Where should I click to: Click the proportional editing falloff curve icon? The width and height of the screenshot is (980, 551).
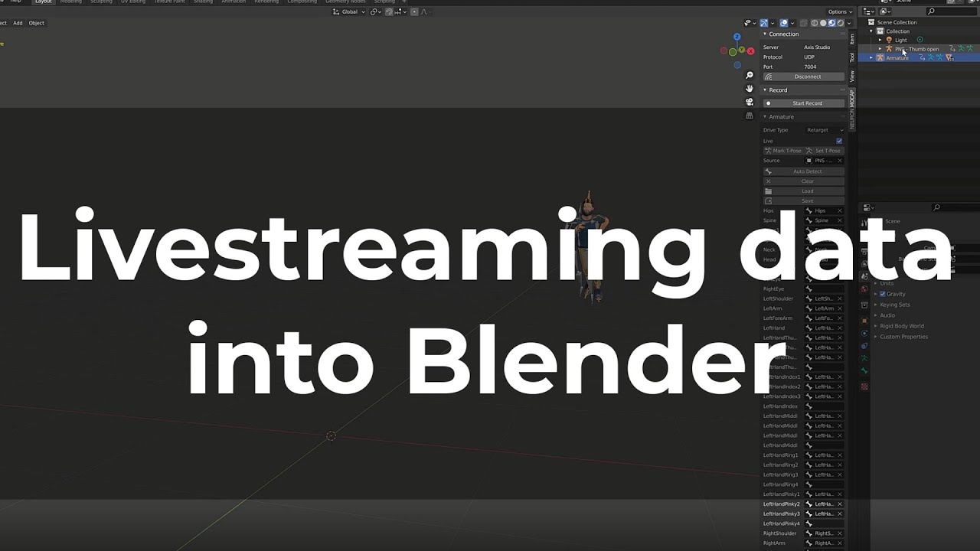pos(424,11)
